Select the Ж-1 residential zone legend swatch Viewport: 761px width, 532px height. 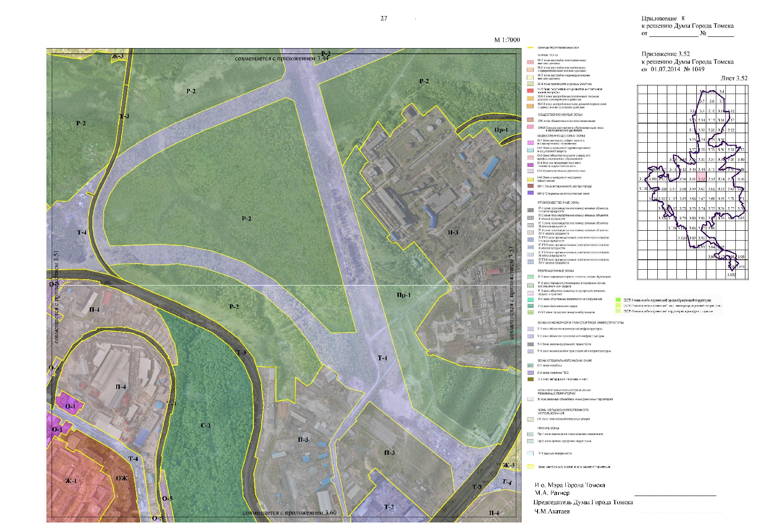click(x=530, y=62)
